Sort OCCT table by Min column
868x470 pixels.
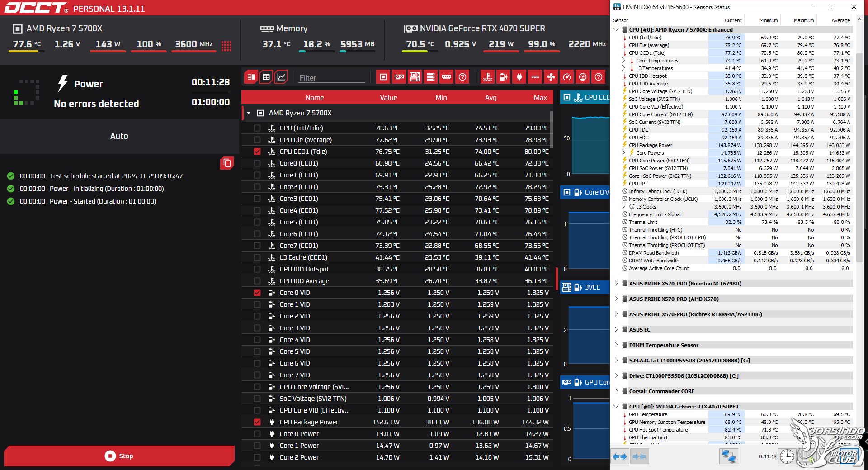pos(441,98)
